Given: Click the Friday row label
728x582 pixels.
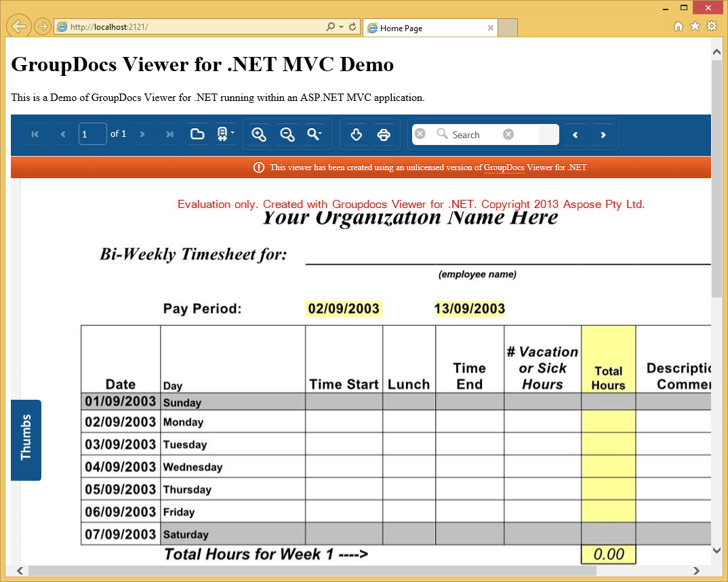Looking at the screenshot, I should (179, 512).
